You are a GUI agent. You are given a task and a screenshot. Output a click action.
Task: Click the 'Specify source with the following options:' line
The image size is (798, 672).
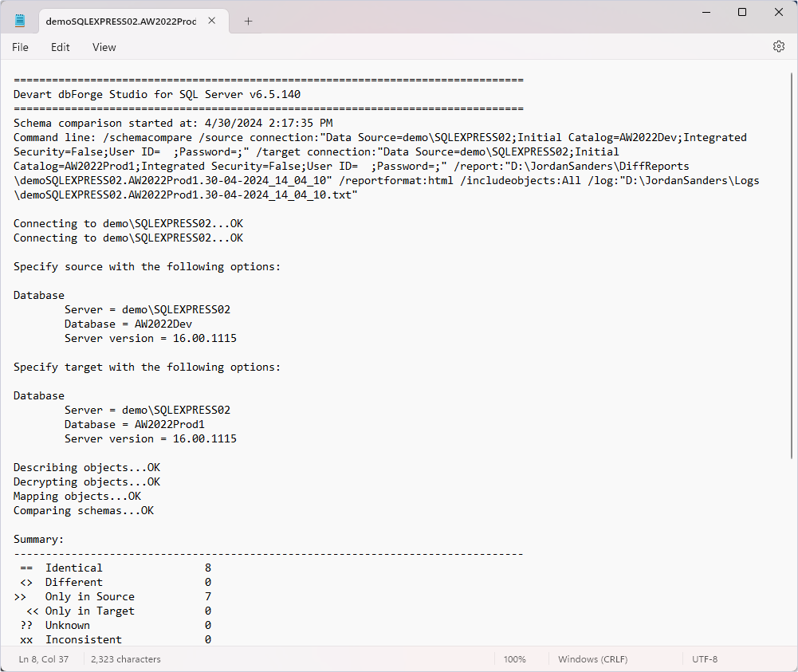(x=147, y=266)
